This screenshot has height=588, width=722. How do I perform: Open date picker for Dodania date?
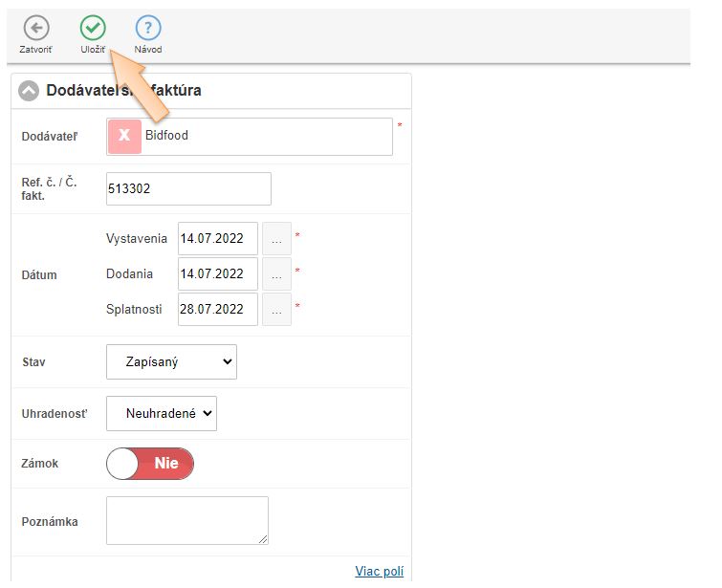[x=276, y=273]
